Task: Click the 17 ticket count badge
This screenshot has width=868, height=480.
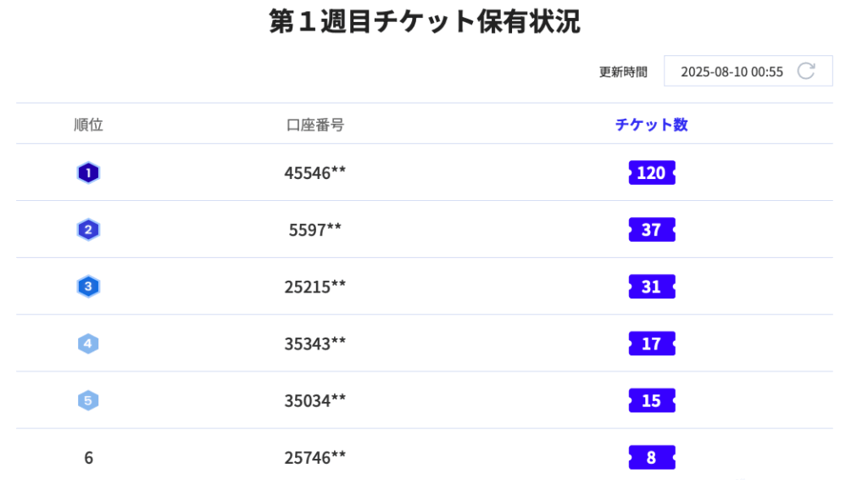Action: coord(652,343)
